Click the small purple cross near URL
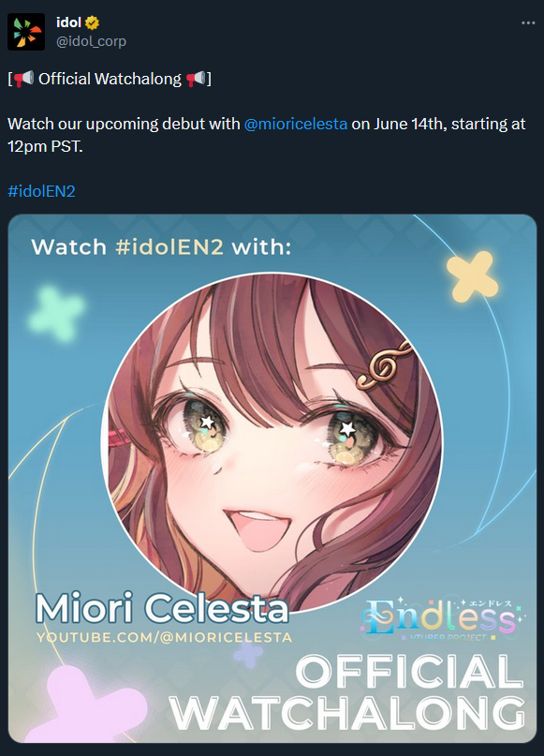Screen dimensions: 544x756 coord(248,654)
